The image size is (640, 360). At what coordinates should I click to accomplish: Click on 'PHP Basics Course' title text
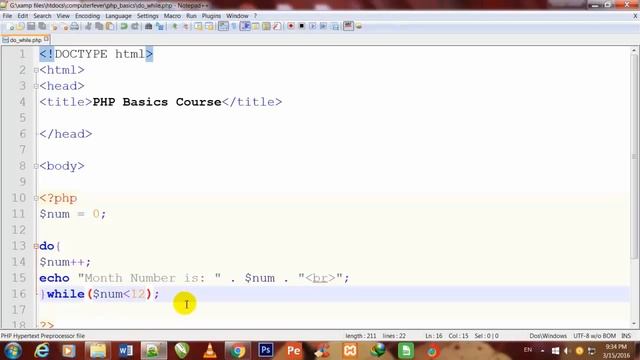tap(157, 102)
